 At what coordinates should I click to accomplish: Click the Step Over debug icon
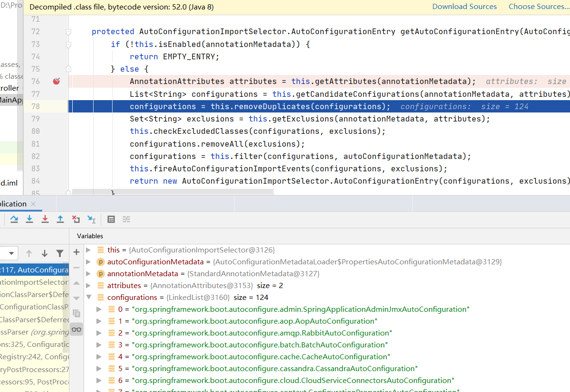pos(14,219)
